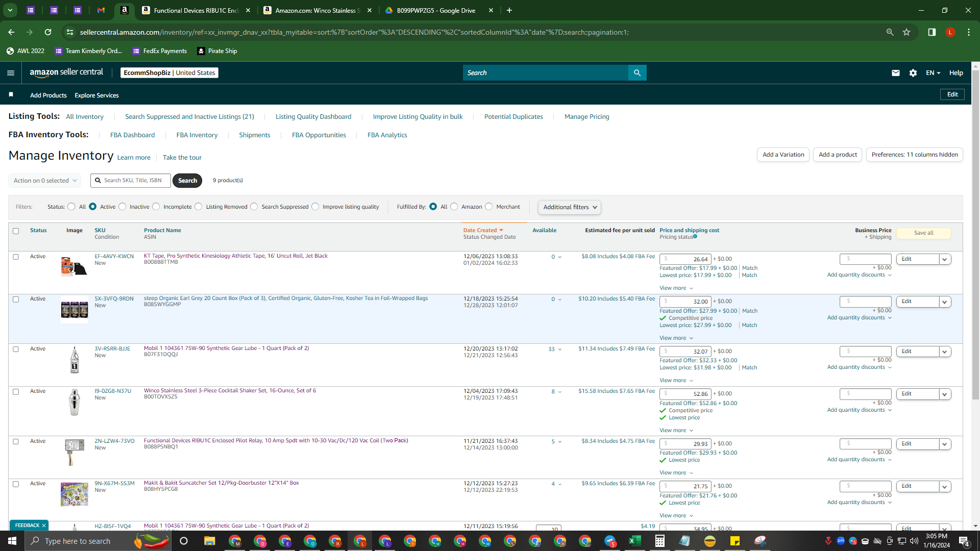Click the search magnifier button in header
The height and width of the screenshot is (551, 980).
pos(637,73)
